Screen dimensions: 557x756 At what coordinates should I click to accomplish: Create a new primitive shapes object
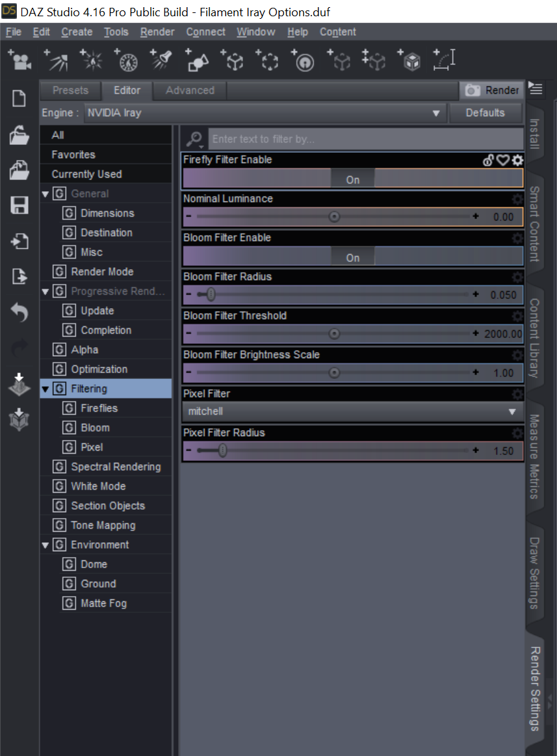tap(197, 60)
